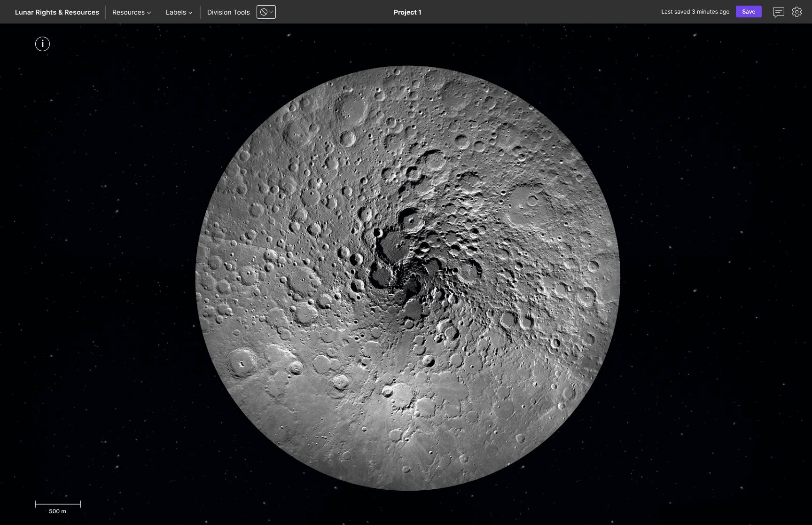Viewport: 812px width, 525px height.
Task: Click the Lunar Rights & Resources title
Action: click(x=57, y=12)
